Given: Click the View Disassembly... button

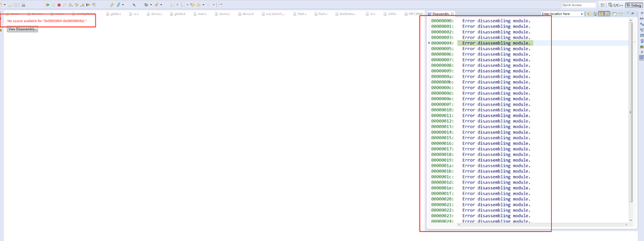Looking at the screenshot, I should pos(22,29).
